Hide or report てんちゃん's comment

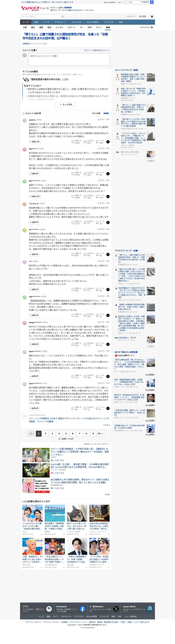click(104, 203)
